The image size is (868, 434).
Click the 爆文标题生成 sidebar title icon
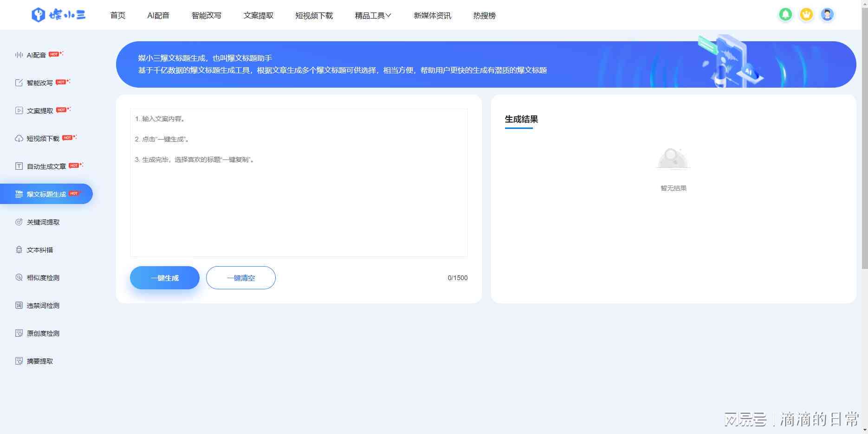click(x=19, y=194)
